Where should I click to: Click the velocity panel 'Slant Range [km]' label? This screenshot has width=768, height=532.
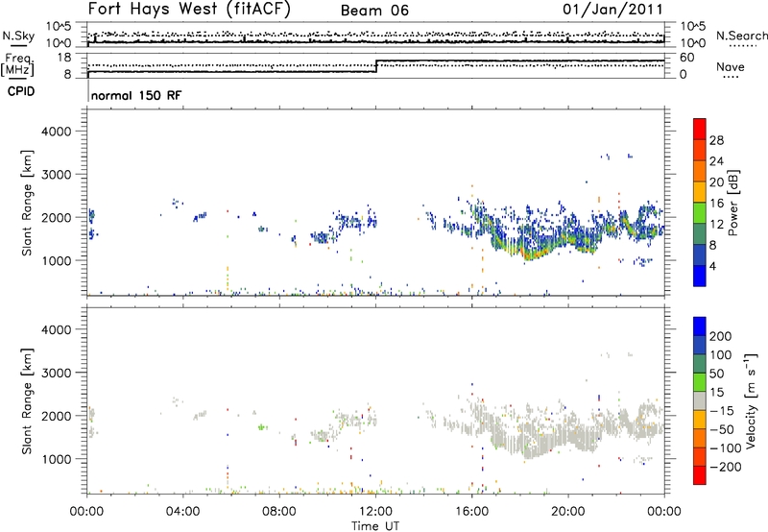[x=27, y=400]
